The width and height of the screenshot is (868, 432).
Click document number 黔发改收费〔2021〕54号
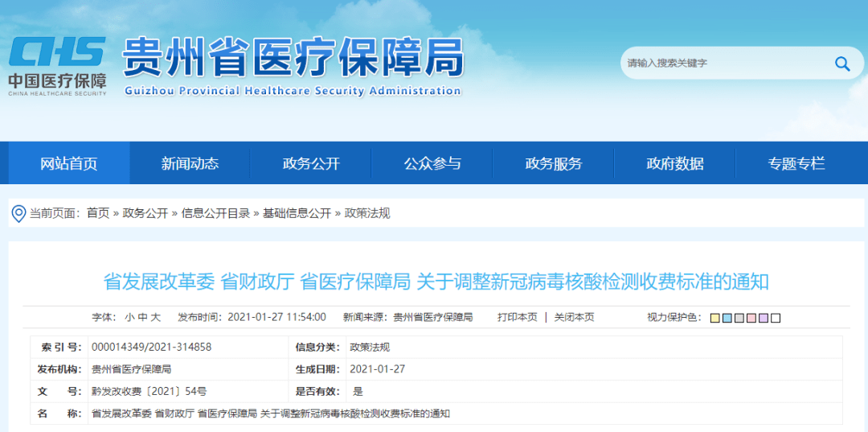[149, 392]
